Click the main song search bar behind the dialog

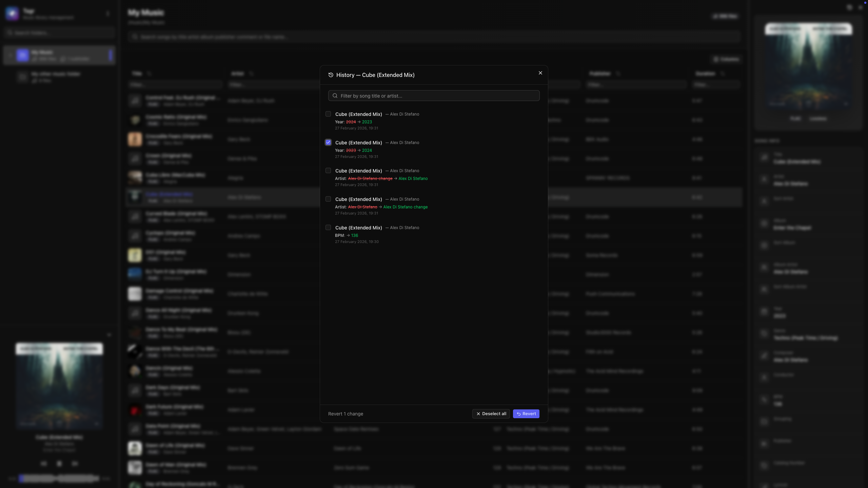[434, 37]
